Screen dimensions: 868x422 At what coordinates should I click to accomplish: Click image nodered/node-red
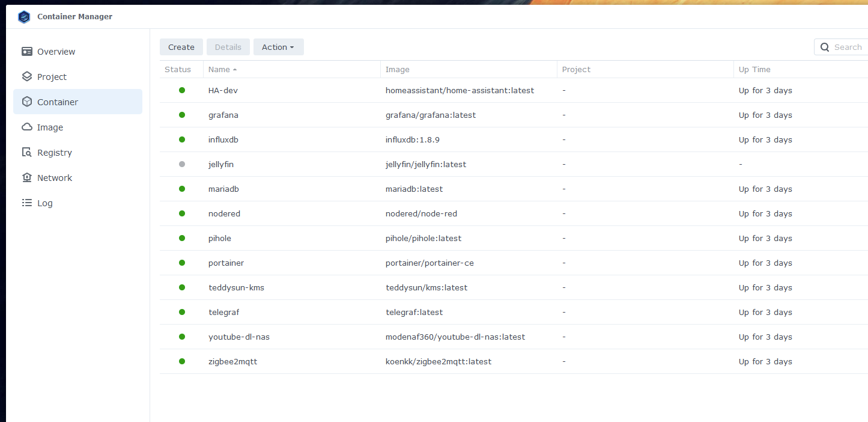[421, 213]
